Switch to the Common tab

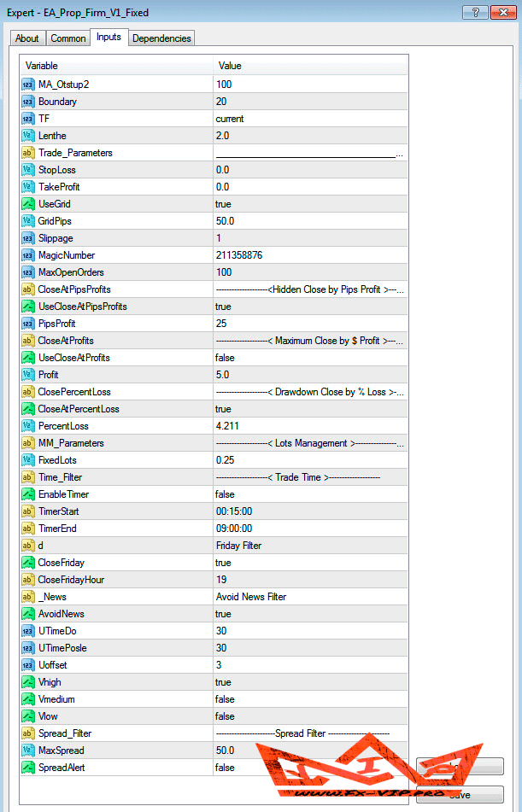pos(68,38)
